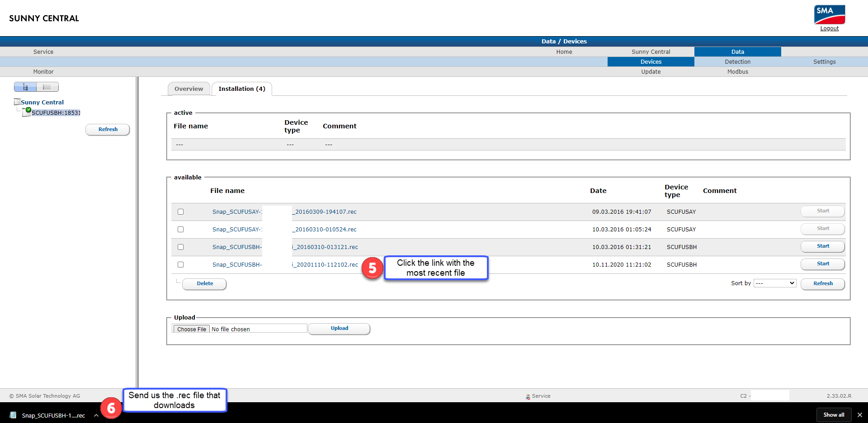This screenshot has height=423, width=868.
Task: Start the 10.03.2016 01:31:21 SCUFUSBH file
Action: pyautogui.click(x=823, y=246)
